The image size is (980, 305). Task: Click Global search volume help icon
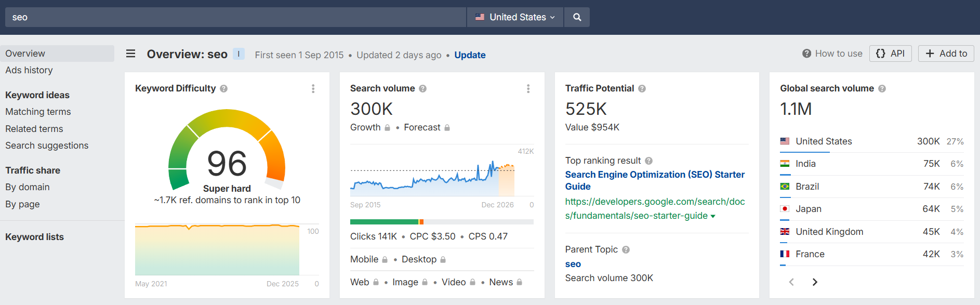882,89
